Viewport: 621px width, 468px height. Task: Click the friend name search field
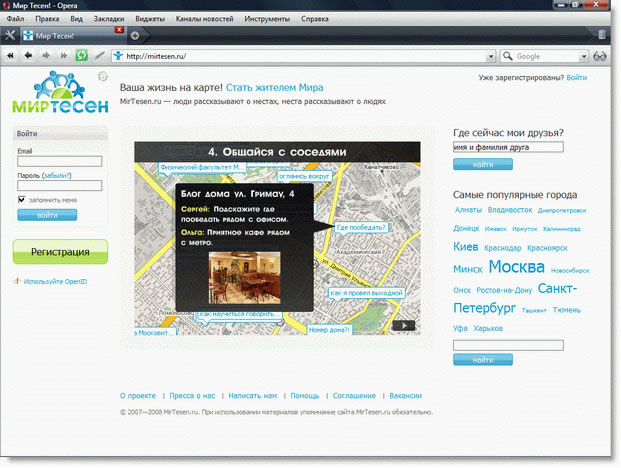[508, 147]
